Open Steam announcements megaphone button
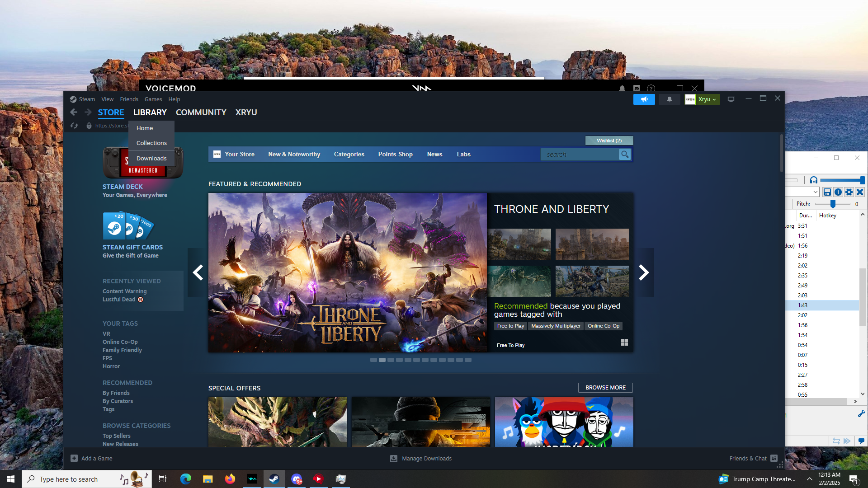This screenshot has width=868, height=488. coord(644,99)
